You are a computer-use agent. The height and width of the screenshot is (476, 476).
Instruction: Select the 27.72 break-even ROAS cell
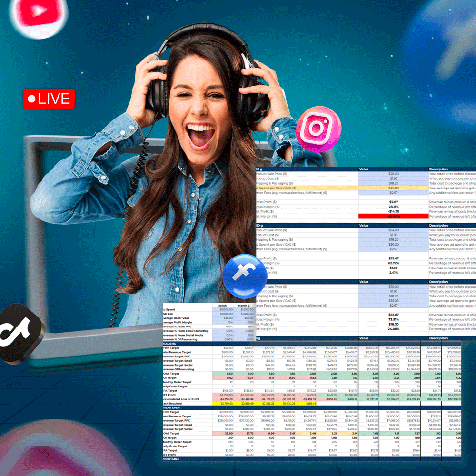pos(243,434)
